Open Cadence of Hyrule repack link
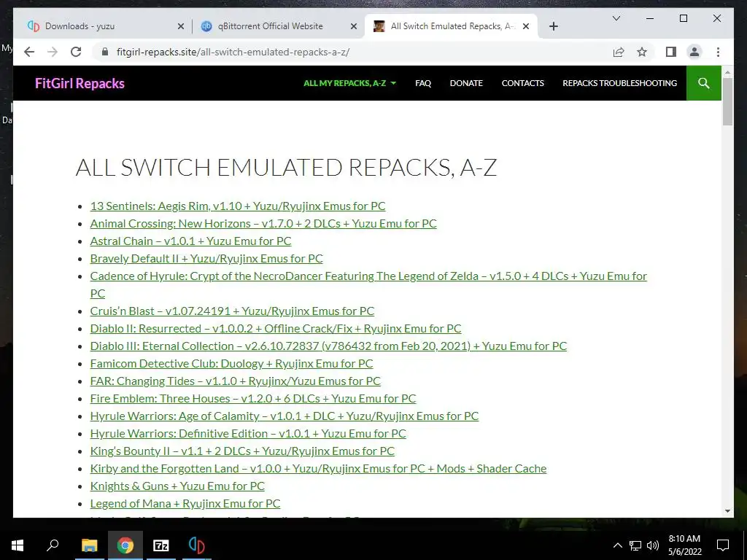 (x=368, y=276)
